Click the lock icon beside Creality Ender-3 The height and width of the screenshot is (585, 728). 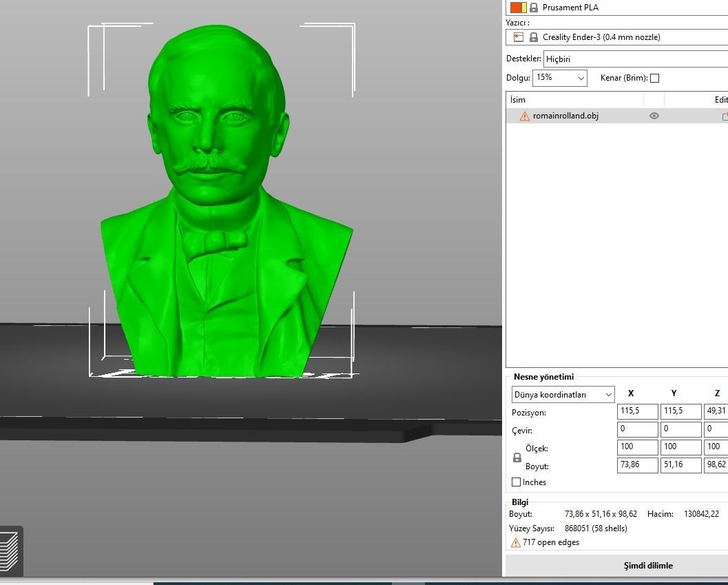tap(534, 37)
